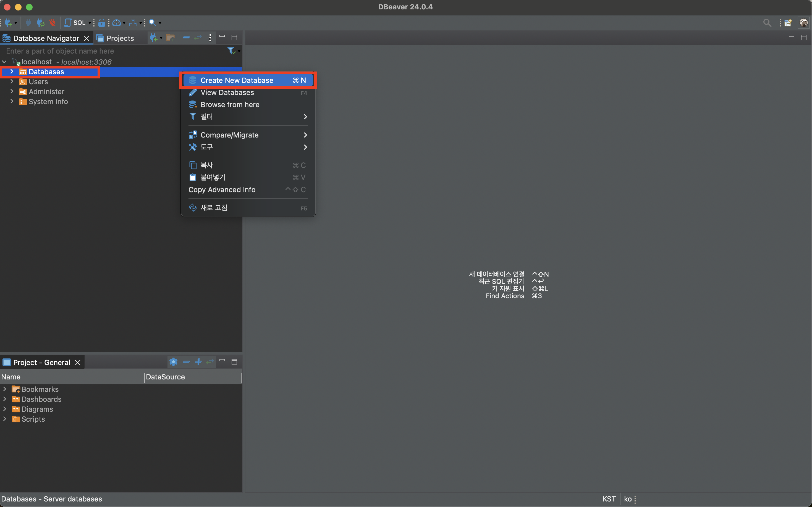Click the blue magnifier search icon
This screenshot has height=507, width=812.
click(x=152, y=23)
